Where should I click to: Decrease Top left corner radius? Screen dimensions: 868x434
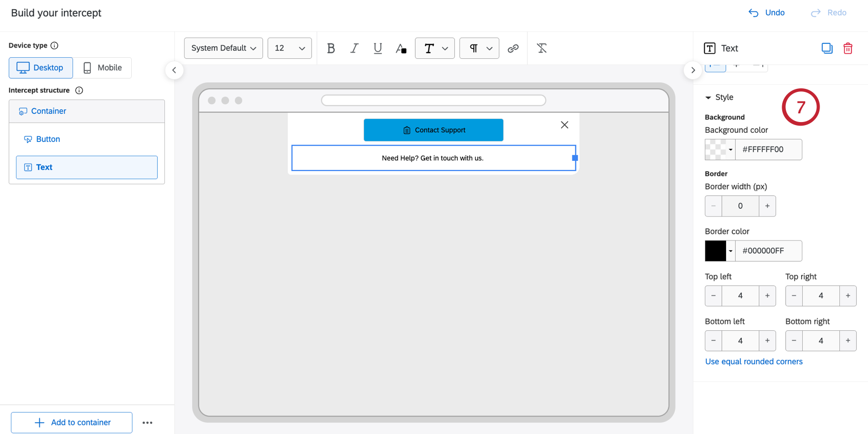coord(713,296)
